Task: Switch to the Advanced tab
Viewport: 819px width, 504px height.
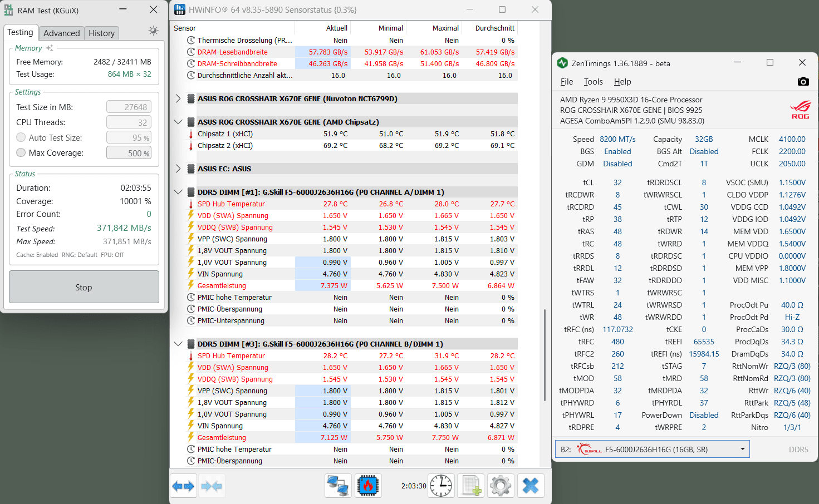Action: click(x=62, y=33)
